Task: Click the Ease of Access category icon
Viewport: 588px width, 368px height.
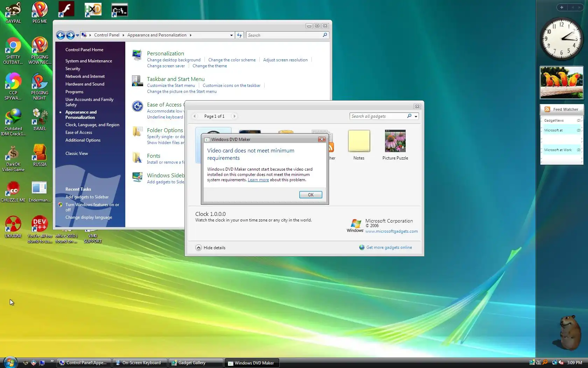Action: coord(137,106)
